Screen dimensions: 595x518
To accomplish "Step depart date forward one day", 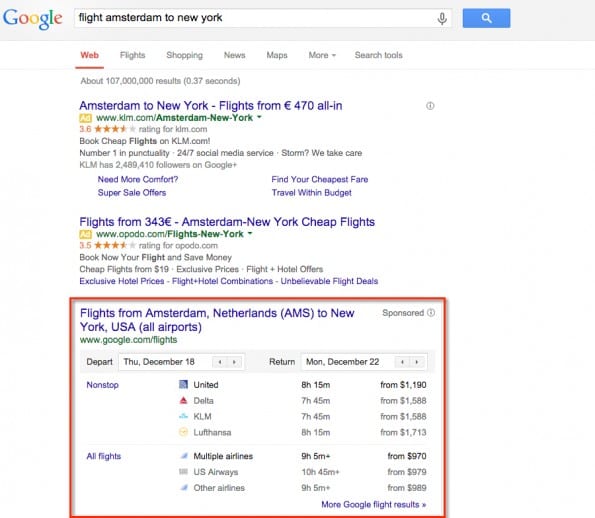I will coord(234,362).
